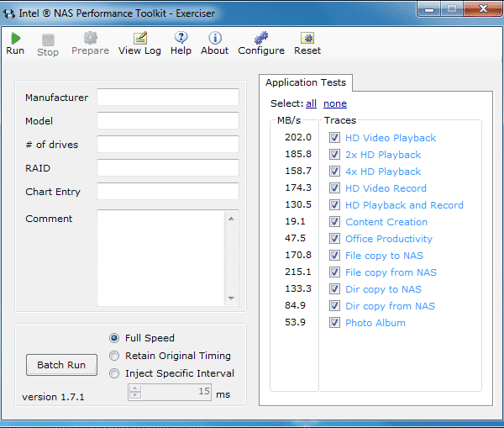This screenshot has height=428, width=504.
Task: Disable the Dir copy to NAS trace
Action: (334, 289)
